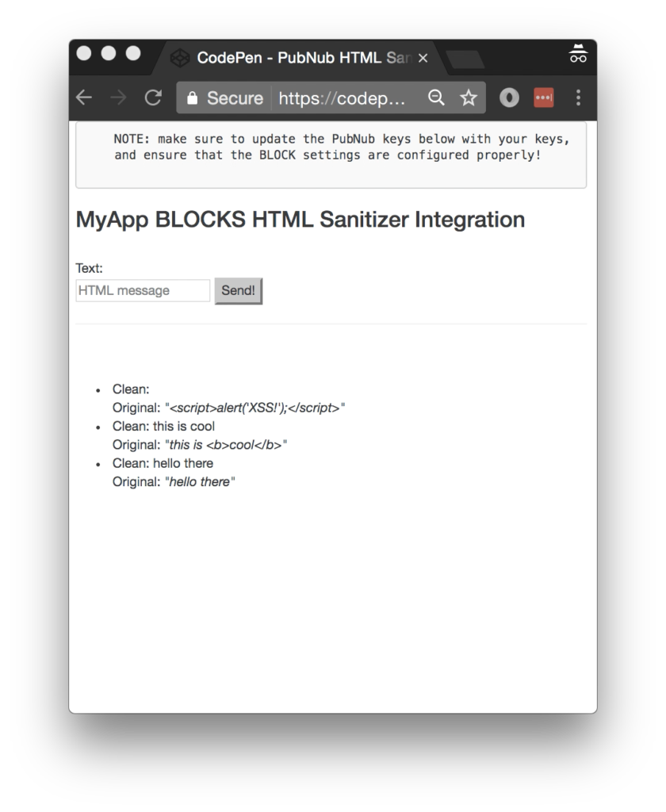The height and width of the screenshot is (812, 666).
Task: Click the round dark extension icon
Action: pos(509,98)
